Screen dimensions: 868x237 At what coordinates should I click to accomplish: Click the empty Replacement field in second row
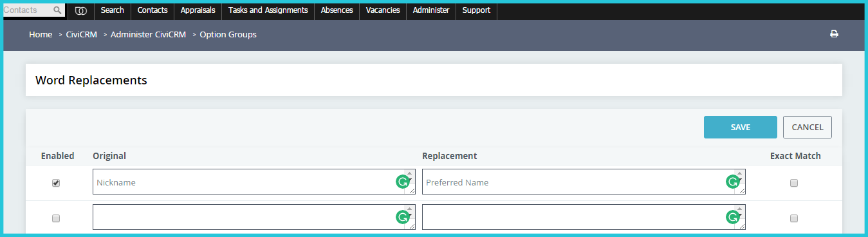point(584,217)
